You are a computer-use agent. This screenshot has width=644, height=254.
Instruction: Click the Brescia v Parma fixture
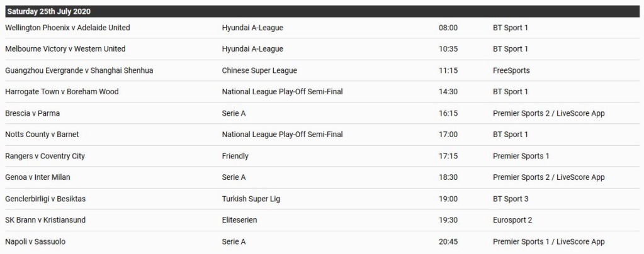pyautogui.click(x=33, y=113)
